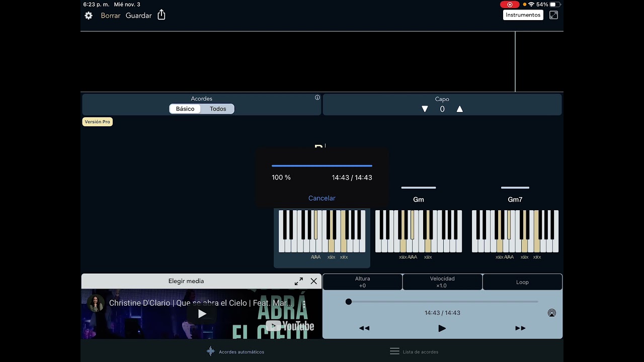Click the channel avatar in video
644x362 pixels.
(x=96, y=303)
